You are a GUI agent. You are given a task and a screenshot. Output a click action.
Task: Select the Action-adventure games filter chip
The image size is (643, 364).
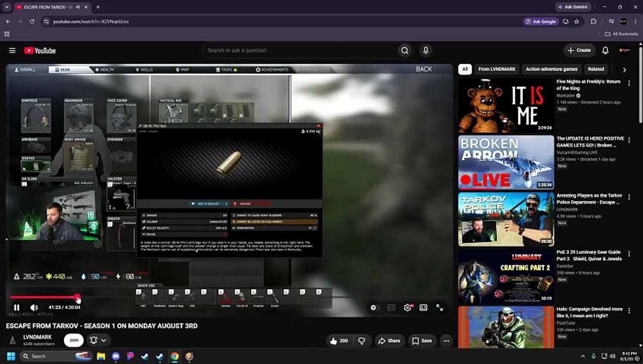pos(552,69)
